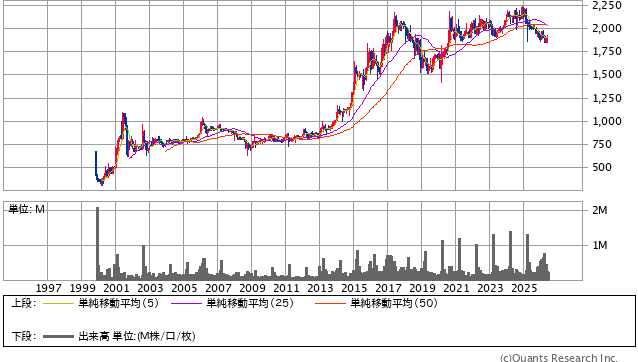The height and width of the screenshot is (362, 638).
Task: Click the 2015 year axis label
Action: pyautogui.click(x=354, y=288)
